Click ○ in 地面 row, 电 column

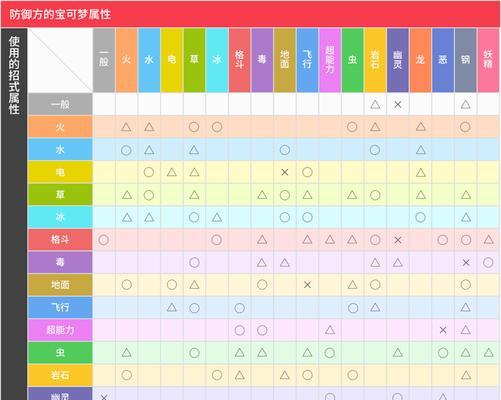click(x=172, y=285)
